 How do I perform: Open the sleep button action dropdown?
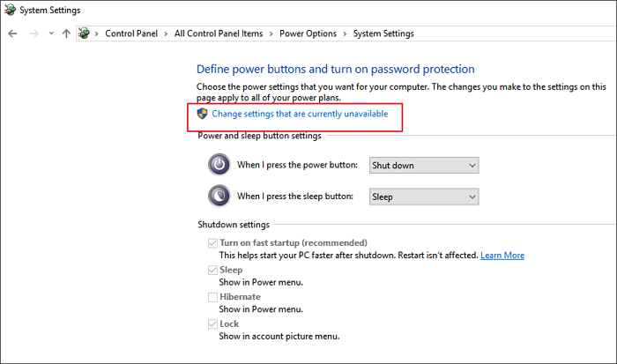point(422,197)
